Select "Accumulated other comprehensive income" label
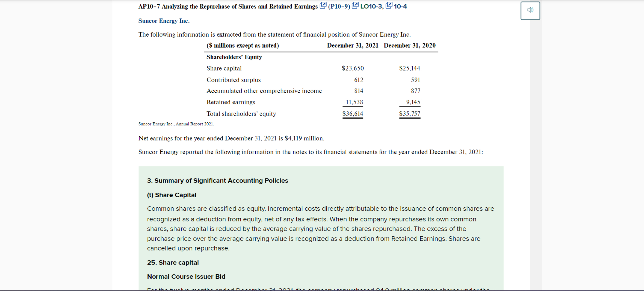 [264, 91]
